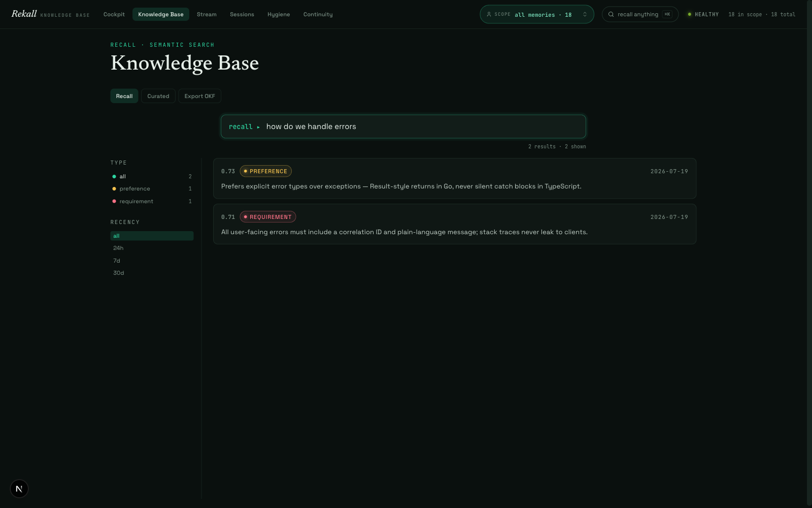Click the red dot beside requirement filter
This screenshot has width=812, height=508.
[114, 201]
